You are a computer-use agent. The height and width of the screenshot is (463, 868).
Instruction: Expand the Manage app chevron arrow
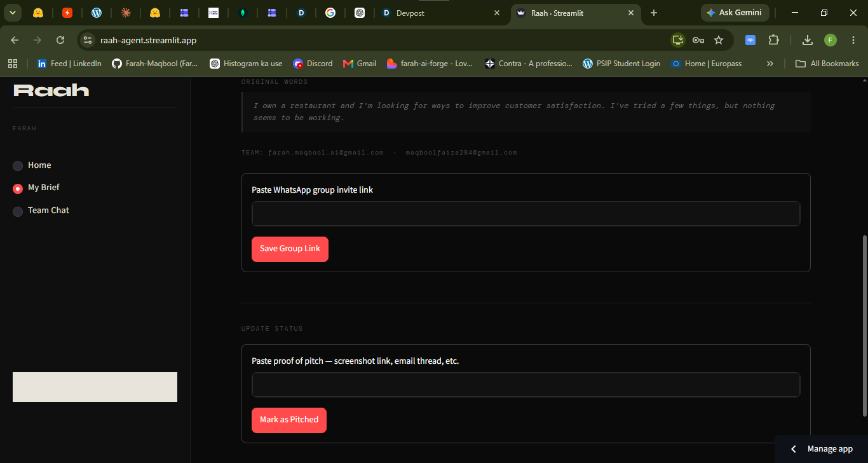point(793,449)
